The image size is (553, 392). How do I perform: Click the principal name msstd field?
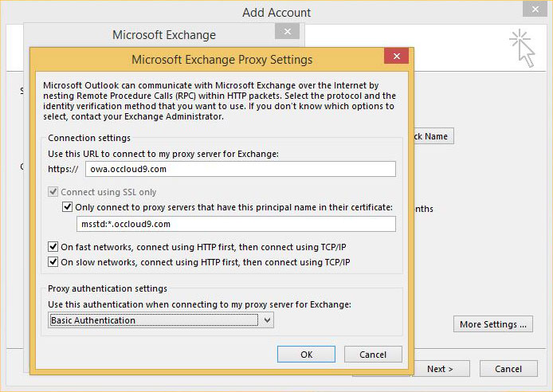coord(237,224)
